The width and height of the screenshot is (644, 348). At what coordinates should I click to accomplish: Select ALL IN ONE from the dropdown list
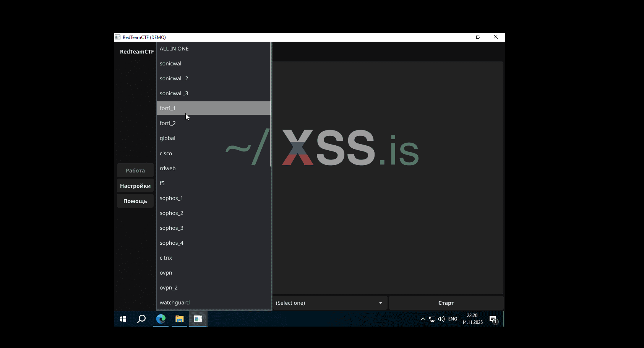(213, 49)
